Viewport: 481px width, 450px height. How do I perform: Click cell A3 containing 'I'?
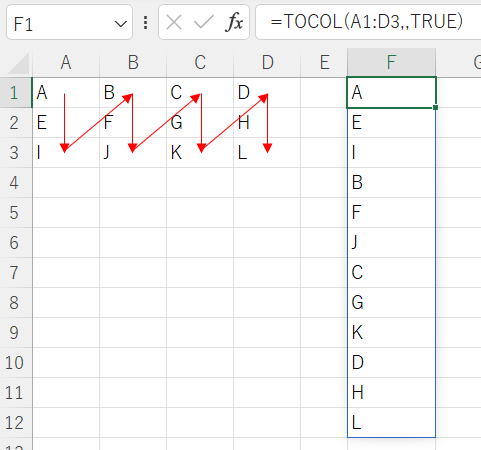(x=66, y=152)
